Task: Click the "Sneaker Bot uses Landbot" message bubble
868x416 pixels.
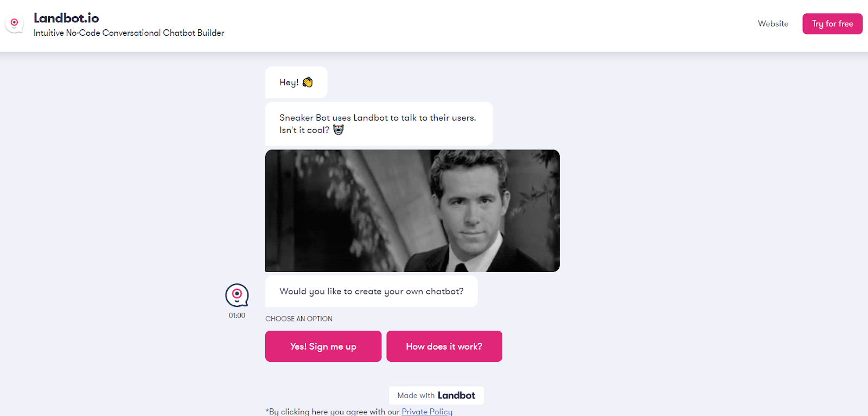Action: 379,124
